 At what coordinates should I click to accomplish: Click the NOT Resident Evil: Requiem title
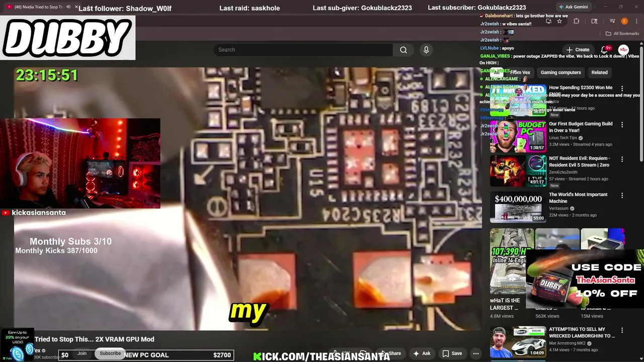point(579,161)
